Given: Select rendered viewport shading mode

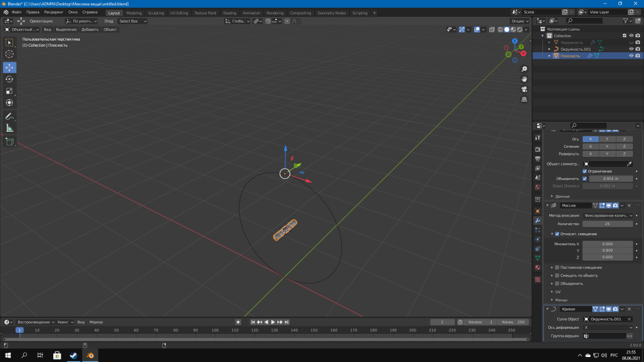Looking at the screenshot, I should (x=519, y=30).
